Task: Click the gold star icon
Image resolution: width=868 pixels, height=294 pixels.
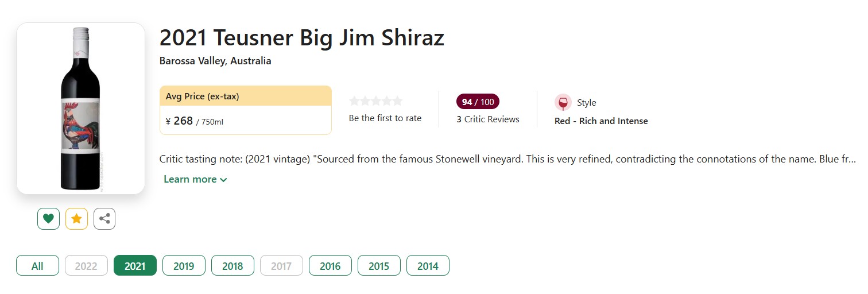Action: [76, 219]
